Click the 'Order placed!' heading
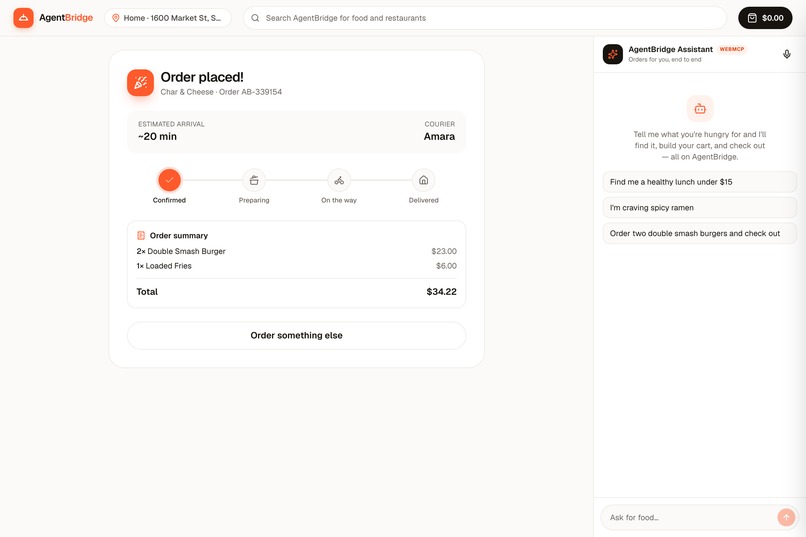 click(202, 77)
